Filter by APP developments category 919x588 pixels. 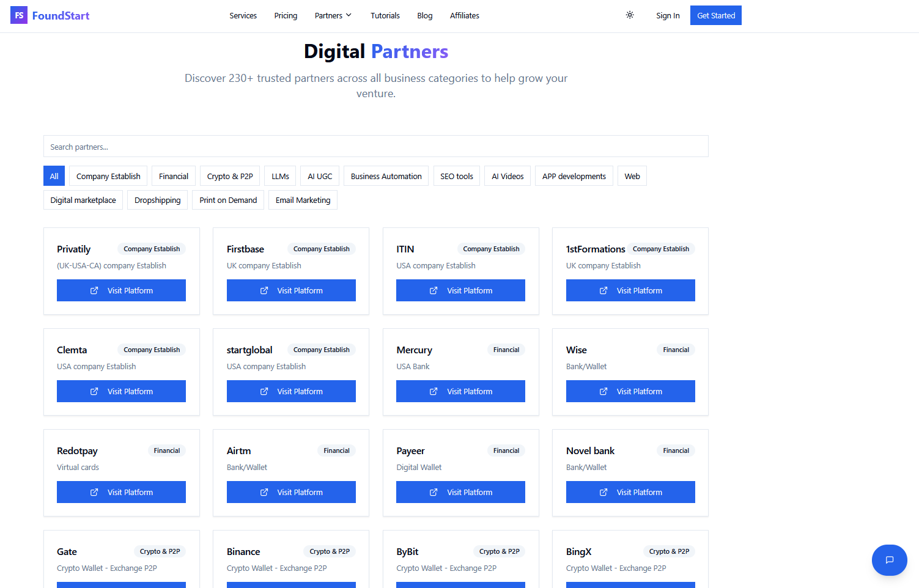pyautogui.click(x=574, y=176)
